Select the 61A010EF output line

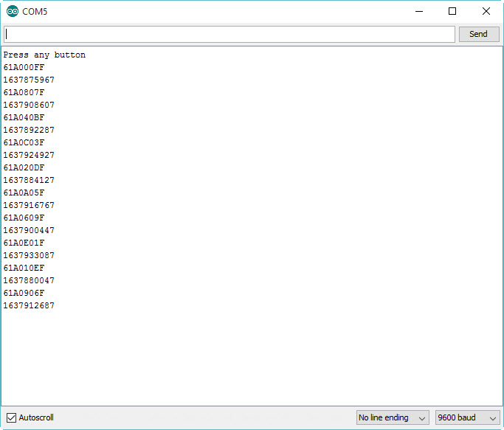pos(24,268)
